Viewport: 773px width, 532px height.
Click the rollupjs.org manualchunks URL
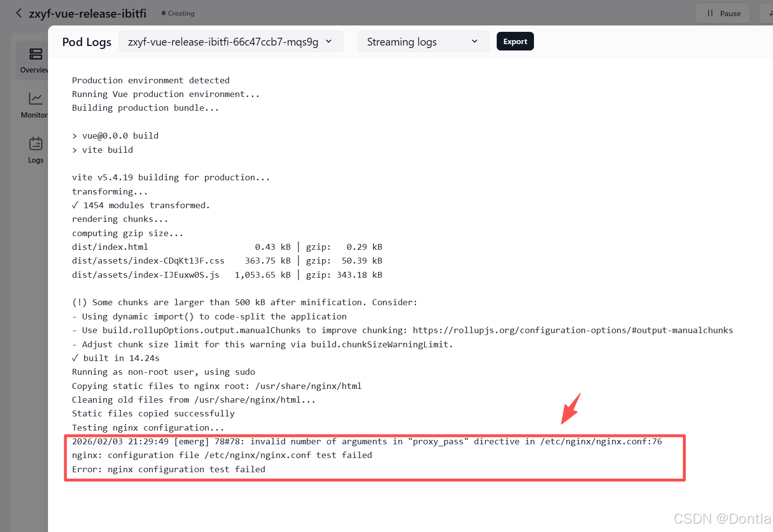tap(573, 330)
